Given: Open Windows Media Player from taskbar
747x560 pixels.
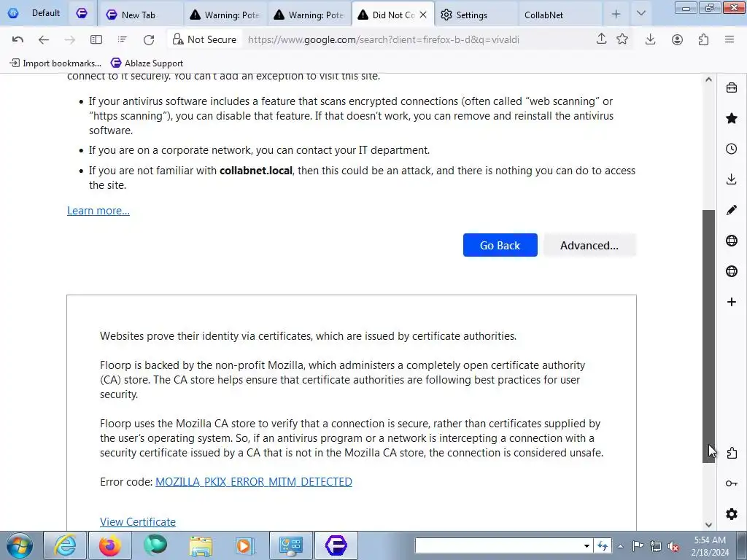Looking at the screenshot, I should tap(245, 545).
